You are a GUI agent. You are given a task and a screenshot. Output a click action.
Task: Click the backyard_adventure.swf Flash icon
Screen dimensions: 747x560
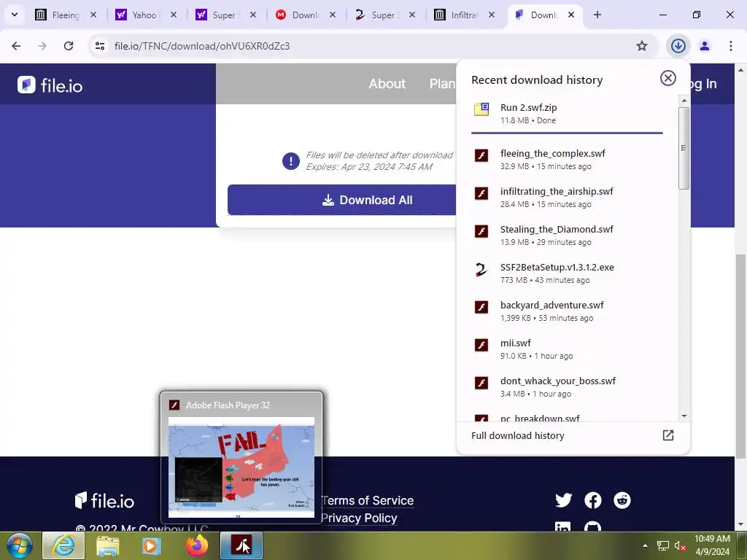481,307
